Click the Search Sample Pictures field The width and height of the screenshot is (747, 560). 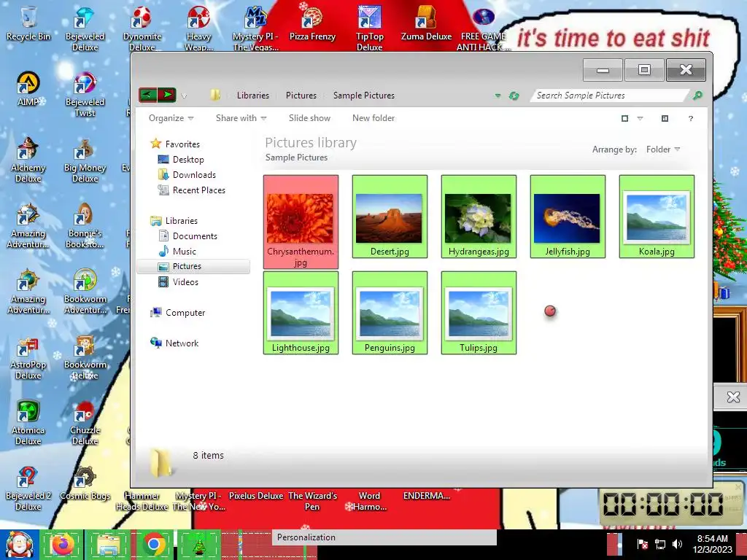pyautogui.click(x=609, y=96)
